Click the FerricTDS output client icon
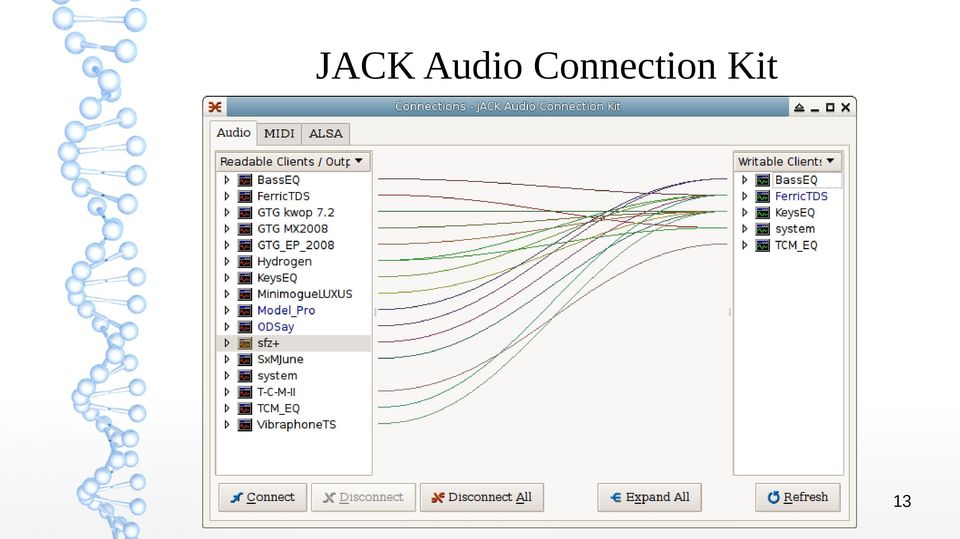This screenshot has width=960, height=539. pyautogui.click(x=245, y=197)
